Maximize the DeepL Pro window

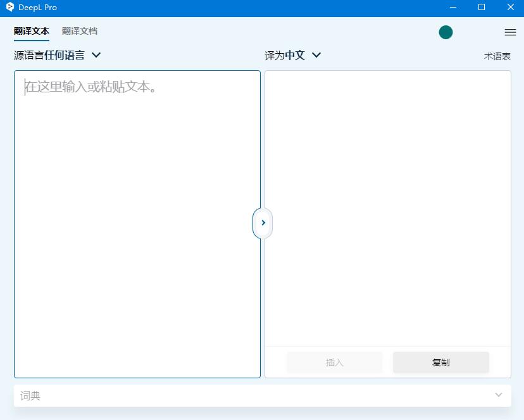click(482, 8)
